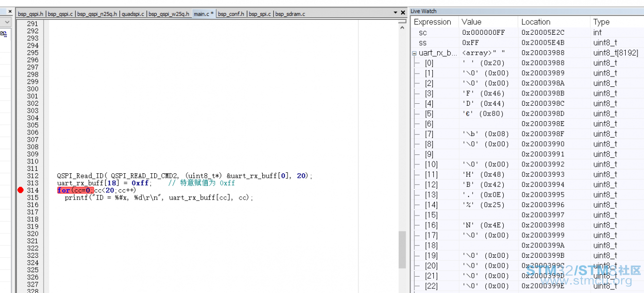The width and height of the screenshot is (644, 293).
Task: Open the editor tab list dropdown arrow
Action: (396, 12)
